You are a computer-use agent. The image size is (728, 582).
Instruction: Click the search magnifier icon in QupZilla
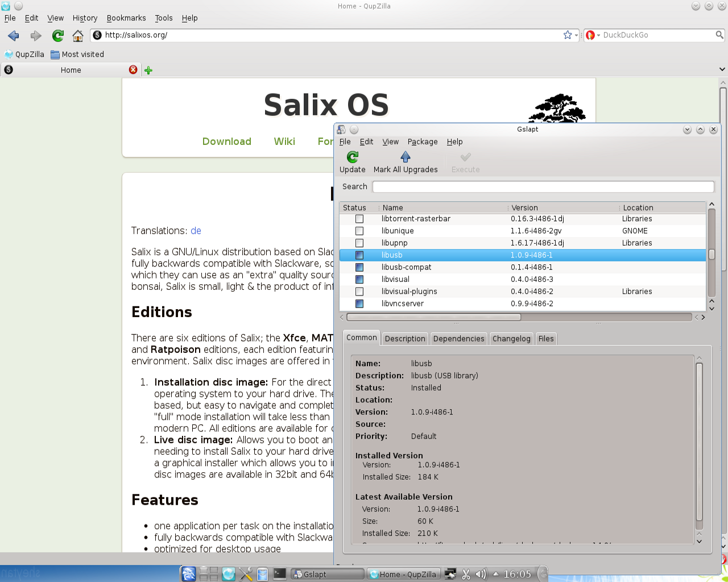click(x=719, y=35)
